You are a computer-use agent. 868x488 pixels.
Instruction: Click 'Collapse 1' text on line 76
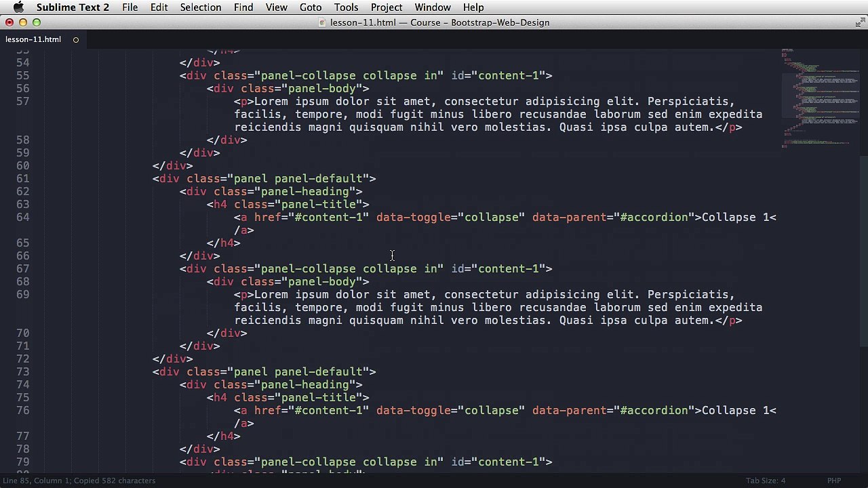(x=735, y=411)
